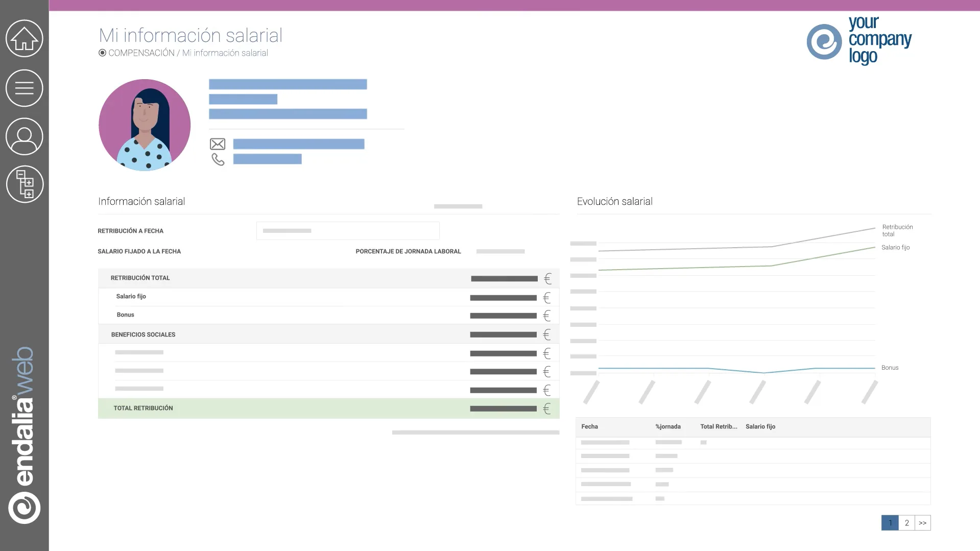This screenshot has height=551, width=980.
Task: Click the COMPENSACIÓN breadcrumb link
Action: (141, 53)
